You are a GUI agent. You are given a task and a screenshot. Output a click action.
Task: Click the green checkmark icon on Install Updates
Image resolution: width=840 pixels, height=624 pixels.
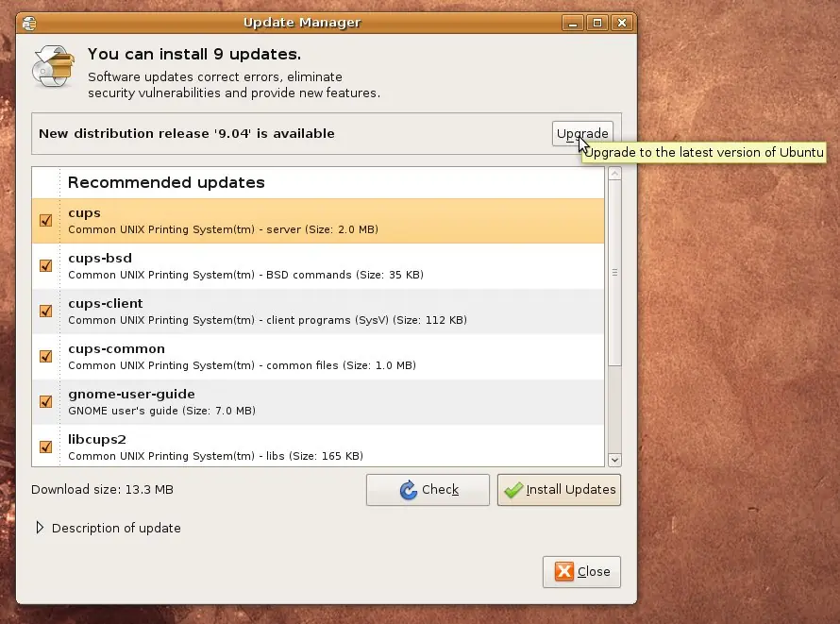pyautogui.click(x=513, y=490)
